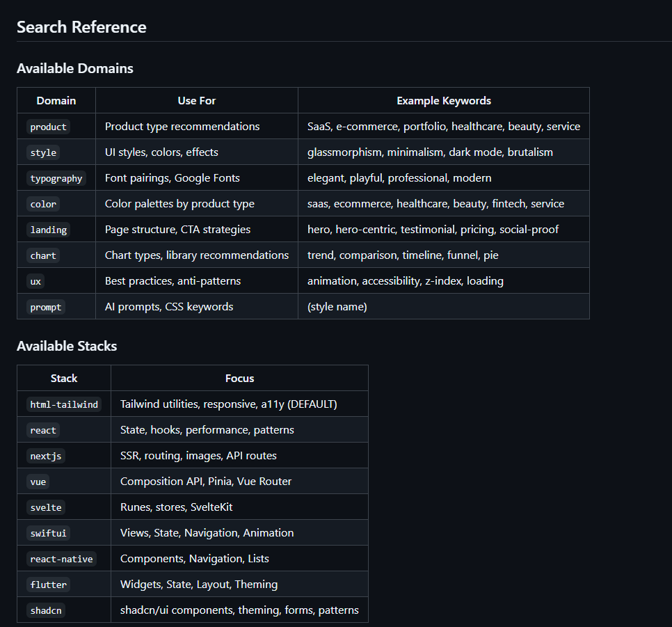Click the style domain code label
672x627 pixels.
43,152
